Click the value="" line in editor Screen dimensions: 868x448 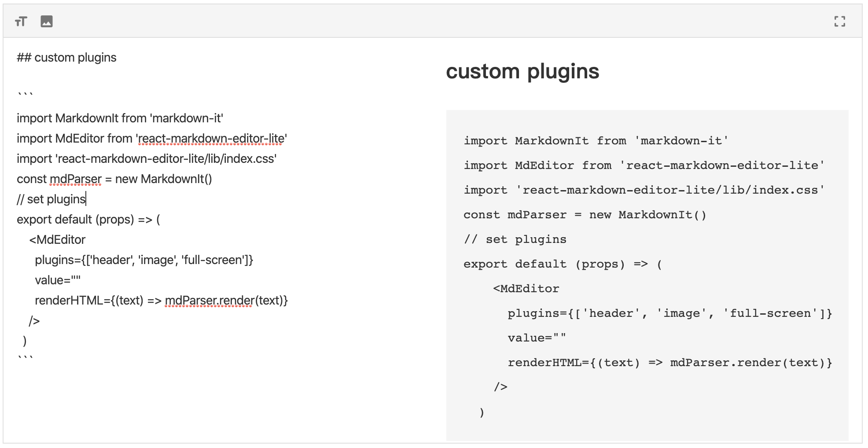(58, 280)
